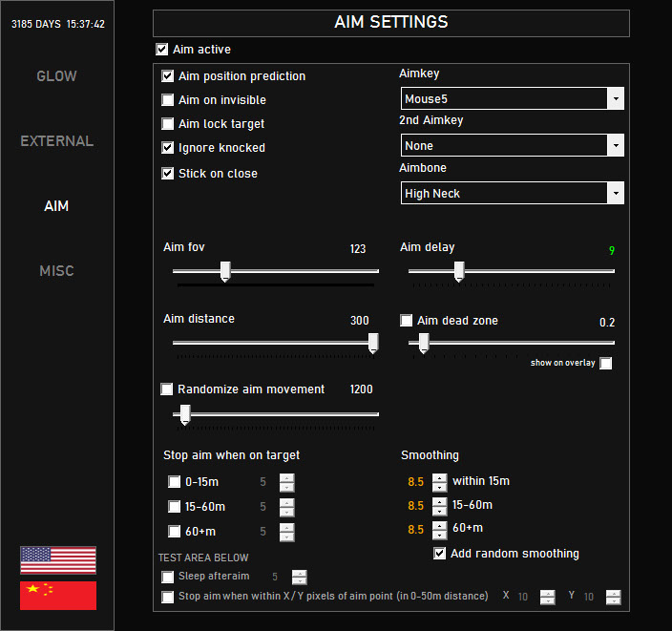Screen dimensions: 672x631
Task: Open the GLOW settings tab
Action: [56, 76]
